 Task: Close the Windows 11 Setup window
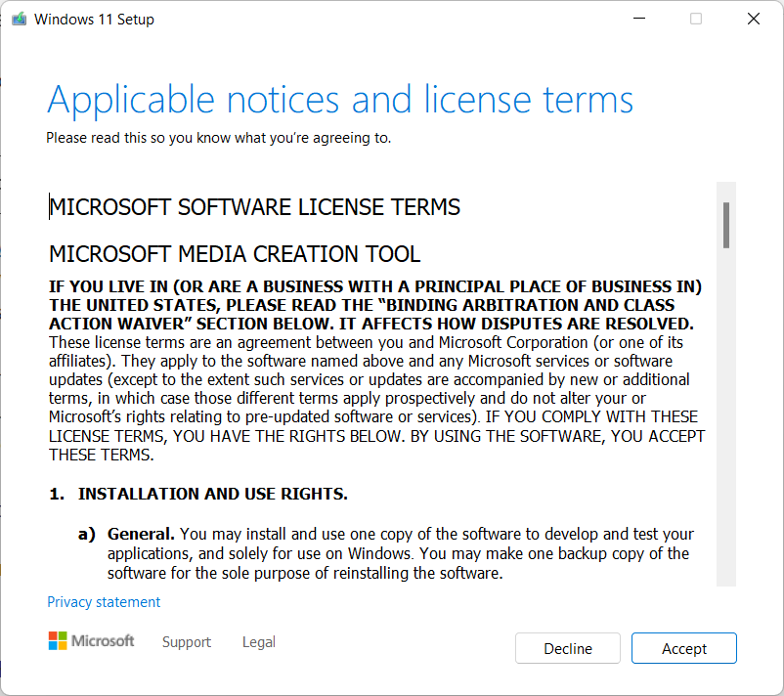click(753, 18)
